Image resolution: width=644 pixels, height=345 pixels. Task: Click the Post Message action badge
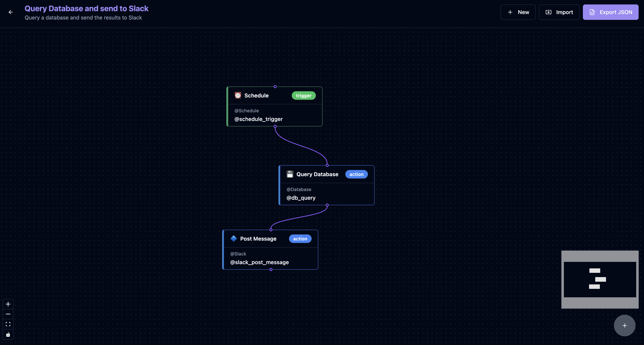(300, 239)
